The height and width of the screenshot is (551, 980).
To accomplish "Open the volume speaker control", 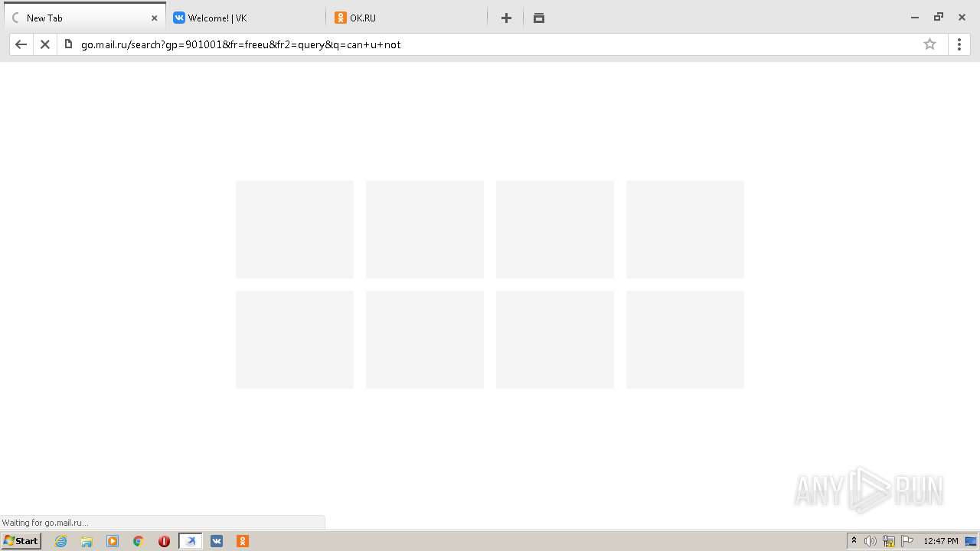I will 871,541.
